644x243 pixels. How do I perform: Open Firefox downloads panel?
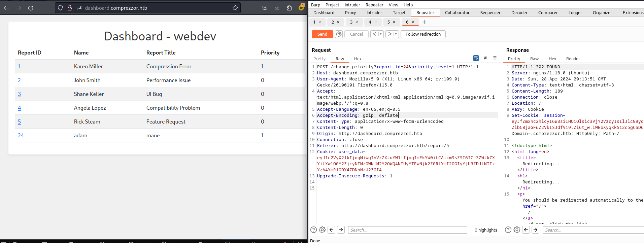pyautogui.click(x=277, y=8)
